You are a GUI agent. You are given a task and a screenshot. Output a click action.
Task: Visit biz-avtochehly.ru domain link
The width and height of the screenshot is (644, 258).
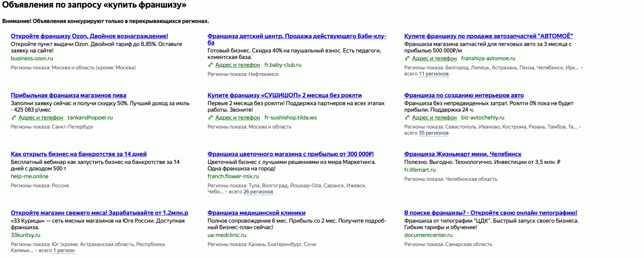click(483, 118)
